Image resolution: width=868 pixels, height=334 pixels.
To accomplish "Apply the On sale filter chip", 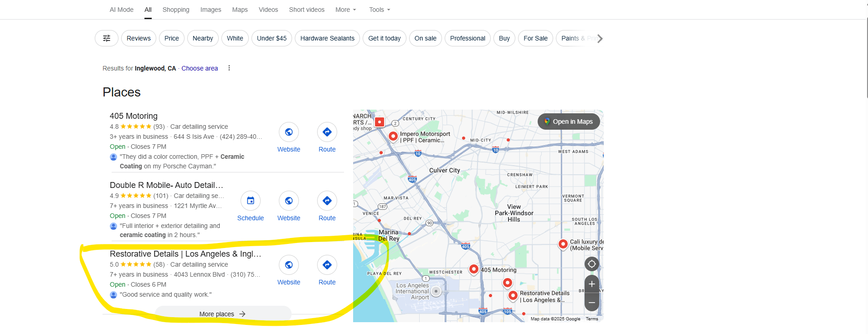I will click(426, 38).
